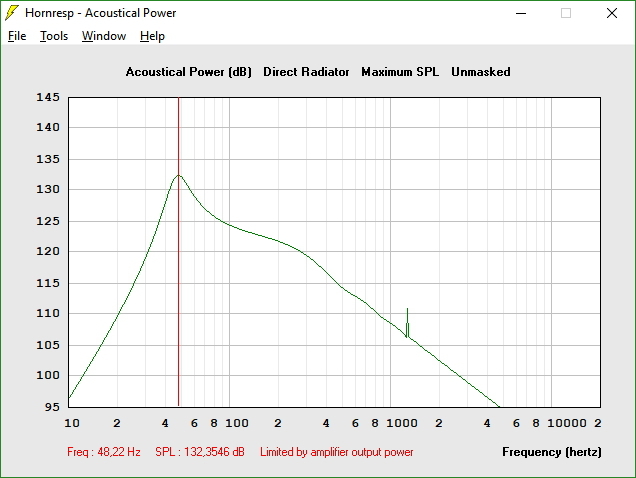Click the 'SPL : 132,3546 dB' readout

pos(200,452)
